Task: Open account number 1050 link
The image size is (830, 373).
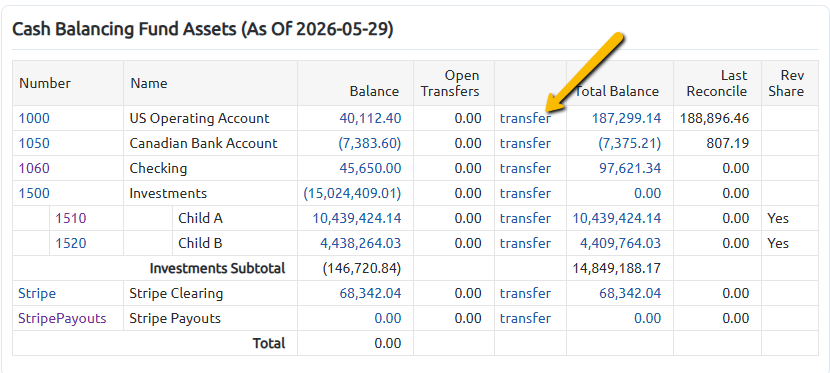Action: 34,143
